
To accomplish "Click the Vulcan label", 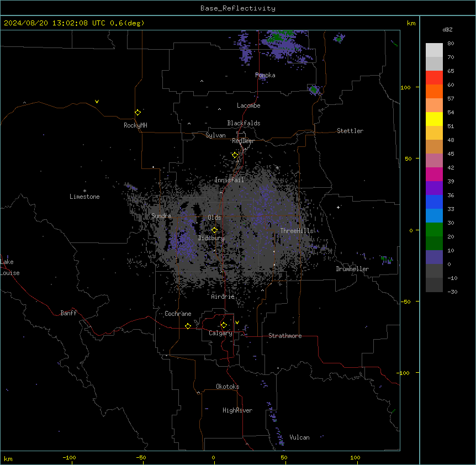I will 299,437.
